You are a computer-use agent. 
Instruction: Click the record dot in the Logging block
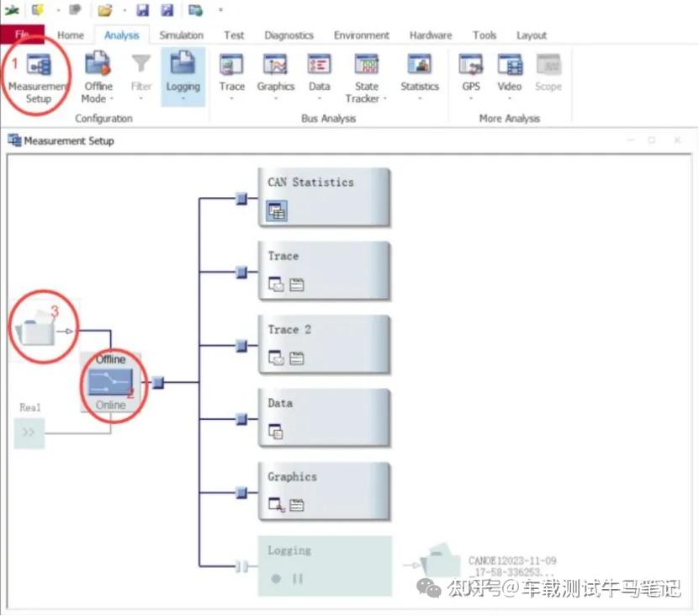pos(276,578)
